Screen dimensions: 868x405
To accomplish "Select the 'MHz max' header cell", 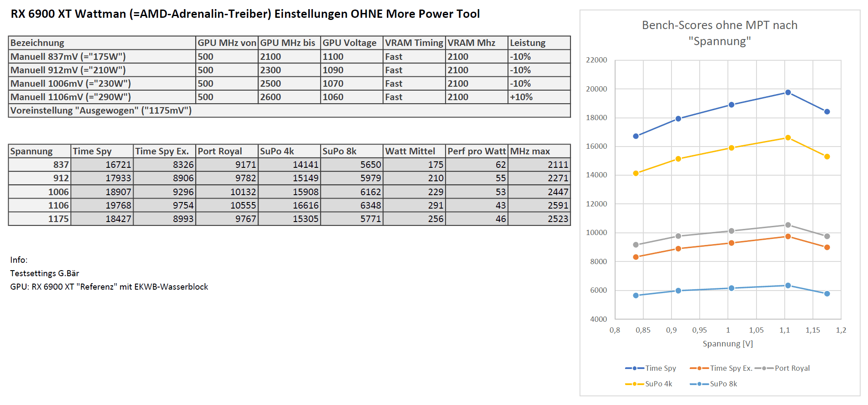I will (539, 151).
